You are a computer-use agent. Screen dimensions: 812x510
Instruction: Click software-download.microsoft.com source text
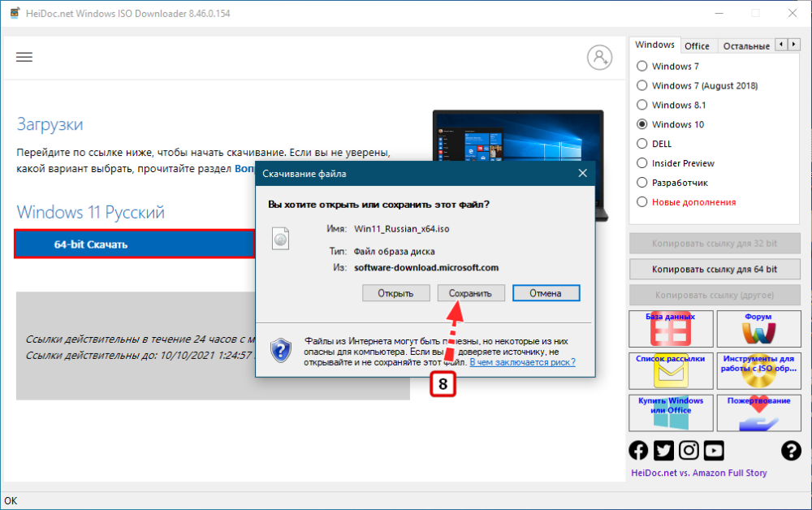click(426, 268)
